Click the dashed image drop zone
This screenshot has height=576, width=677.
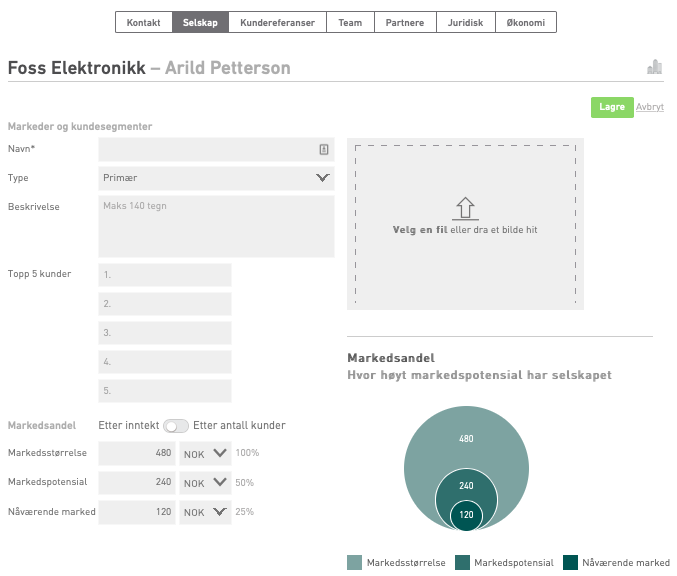point(465,224)
